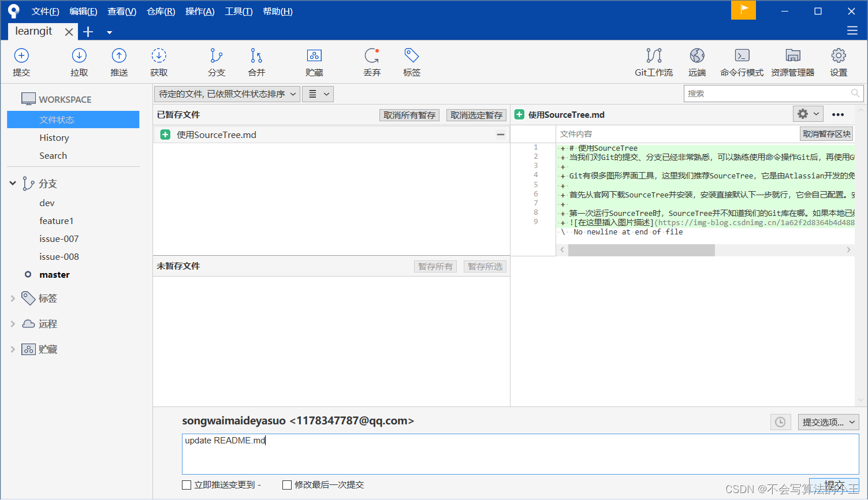
Task: Open the Remote (远端) toolbar icon
Action: coord(697,55)
